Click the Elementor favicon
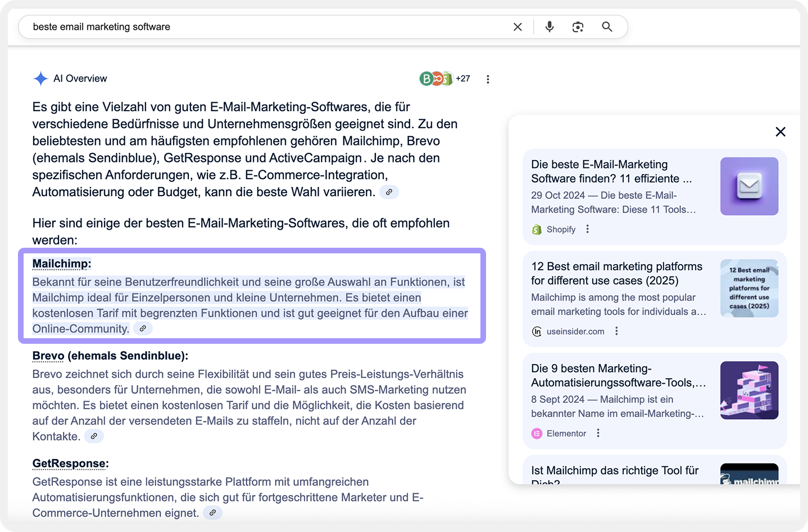 [537, 433]
